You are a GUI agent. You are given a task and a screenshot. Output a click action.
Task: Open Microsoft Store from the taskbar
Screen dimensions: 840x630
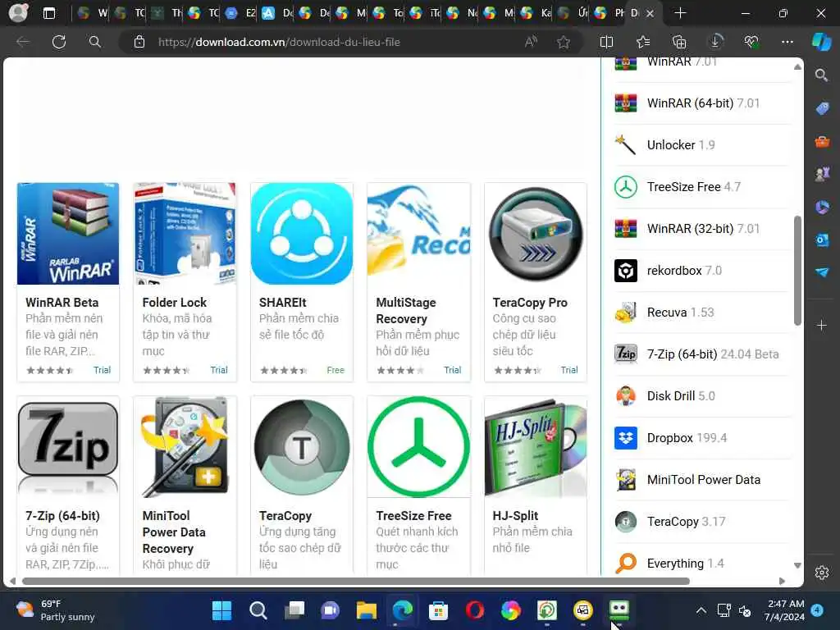pyautogui.click(x=438, y=610)
